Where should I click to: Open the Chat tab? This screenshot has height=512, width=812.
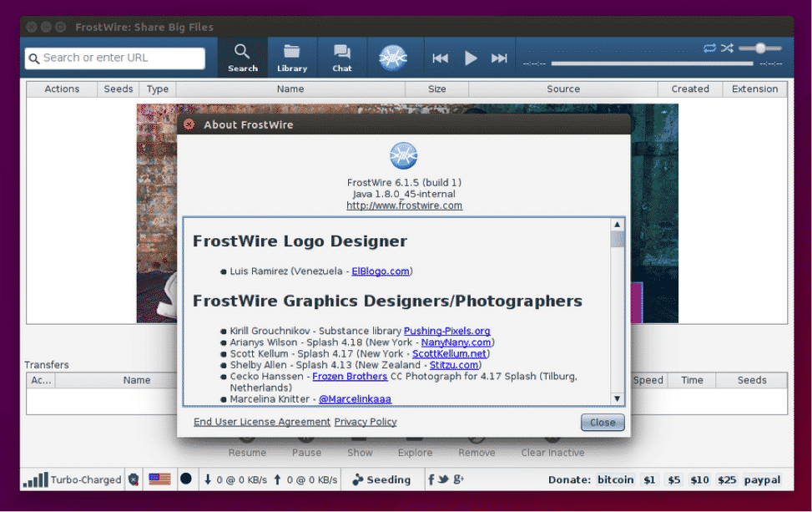[342, 58]
